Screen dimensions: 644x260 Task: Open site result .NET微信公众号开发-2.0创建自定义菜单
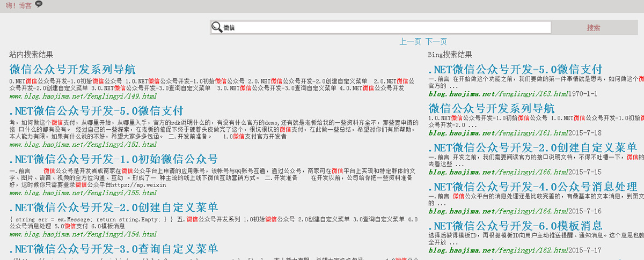(114, 207)
